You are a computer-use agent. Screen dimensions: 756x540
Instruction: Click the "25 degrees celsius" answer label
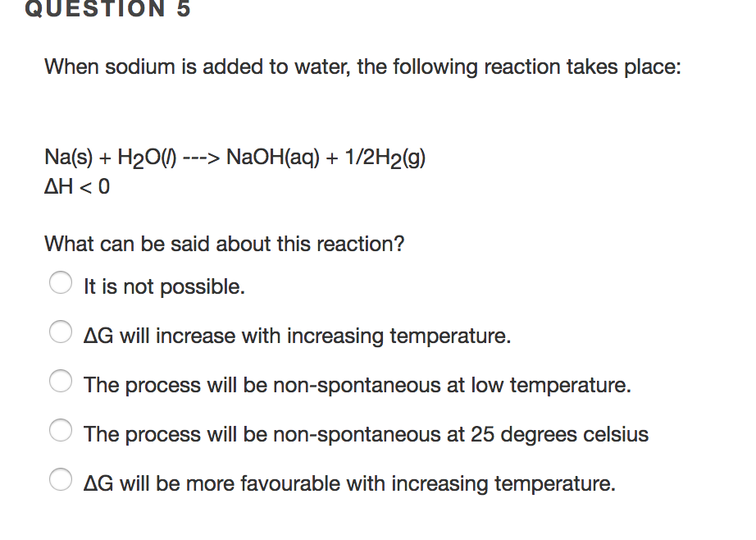point(364,433)
